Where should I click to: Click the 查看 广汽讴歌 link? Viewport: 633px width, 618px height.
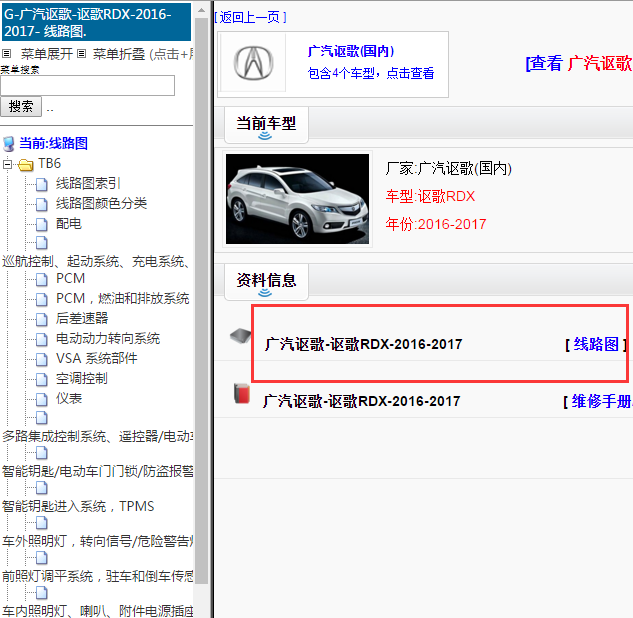pyautogui.click(x=579, y=63)
